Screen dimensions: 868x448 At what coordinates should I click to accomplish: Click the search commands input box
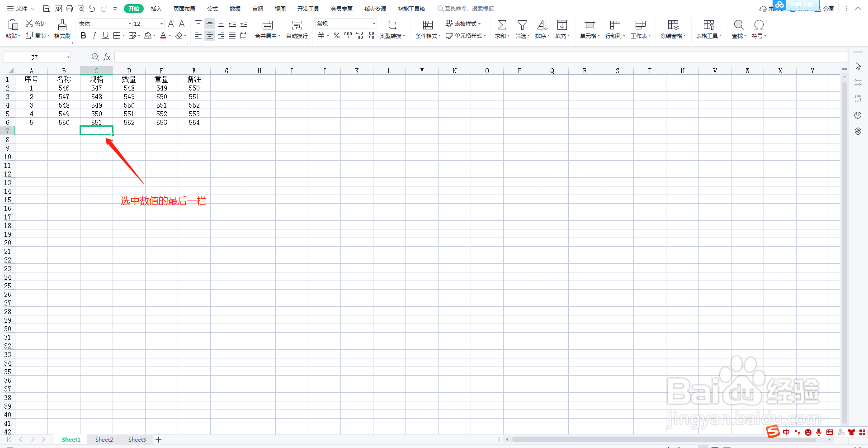[x=469, y=9]
